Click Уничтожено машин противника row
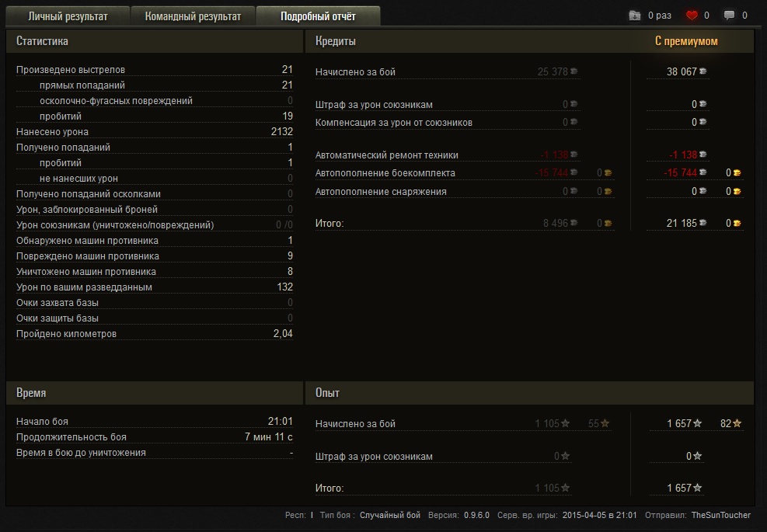This screenshot has height=532, width=767. pos(155,271)
